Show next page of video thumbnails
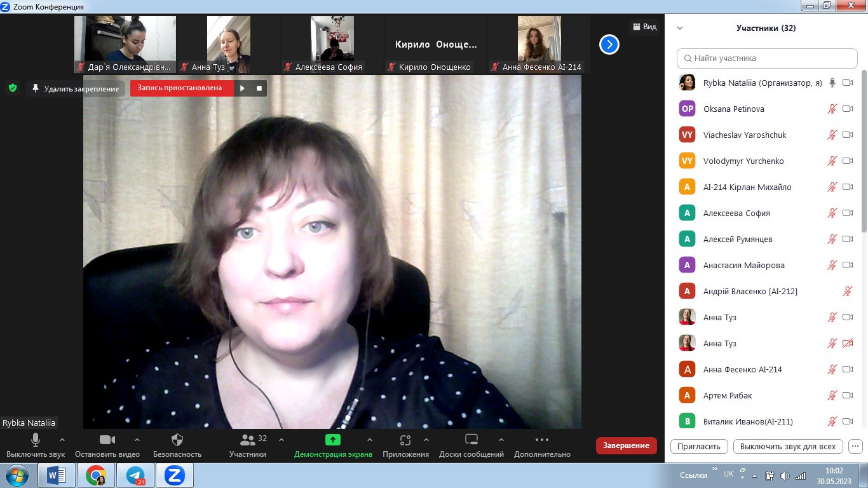This screenshot has width=868, height=488. (x=609, y=44)
